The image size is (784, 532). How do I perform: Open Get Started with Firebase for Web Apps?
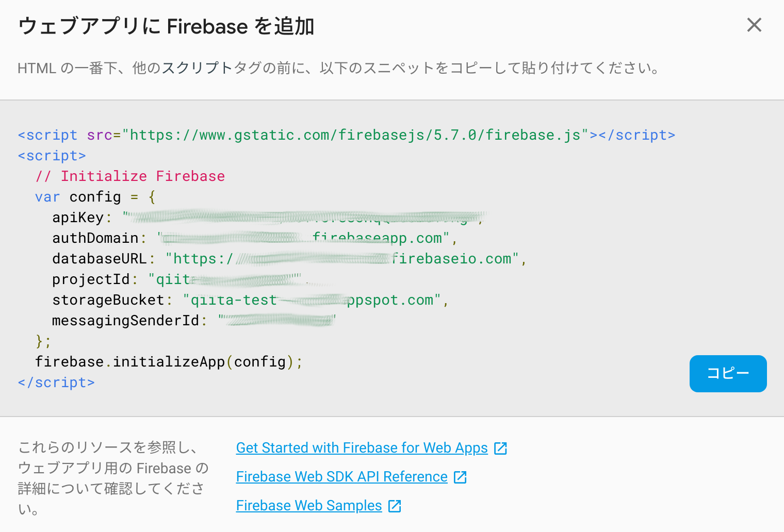tap(361, 448)
